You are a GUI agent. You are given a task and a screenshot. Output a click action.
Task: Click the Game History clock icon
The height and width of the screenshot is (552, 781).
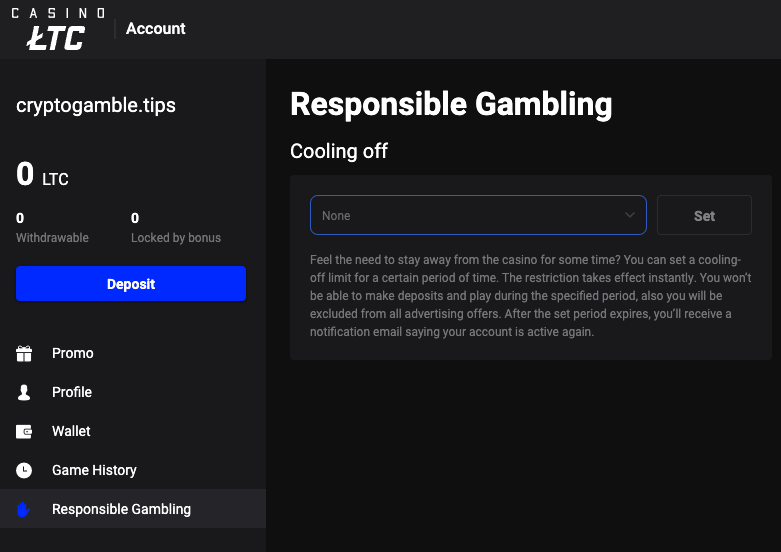point(24,471)
